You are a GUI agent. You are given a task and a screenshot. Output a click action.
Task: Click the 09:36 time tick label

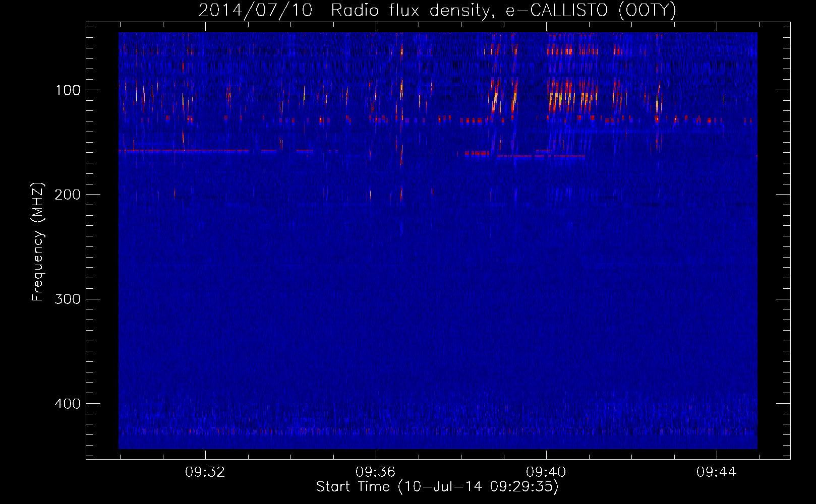pyautogui.click(x=376, y=472)
